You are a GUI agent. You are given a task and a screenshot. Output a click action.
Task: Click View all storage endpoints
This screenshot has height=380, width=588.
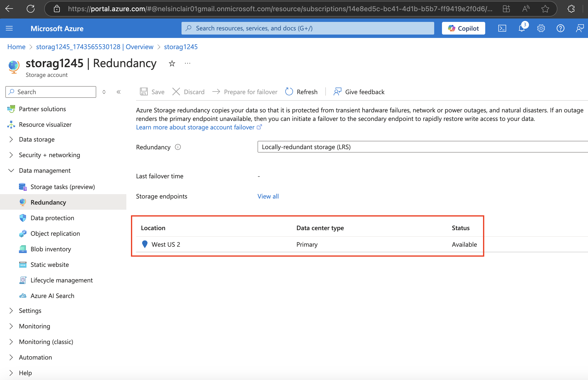tap(268, 196)
